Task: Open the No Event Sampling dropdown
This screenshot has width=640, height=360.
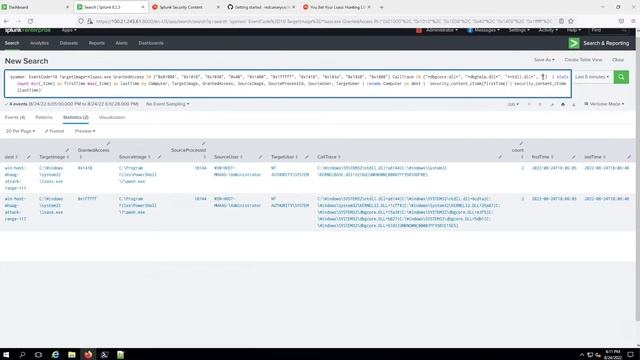Action: click(167, 104)
